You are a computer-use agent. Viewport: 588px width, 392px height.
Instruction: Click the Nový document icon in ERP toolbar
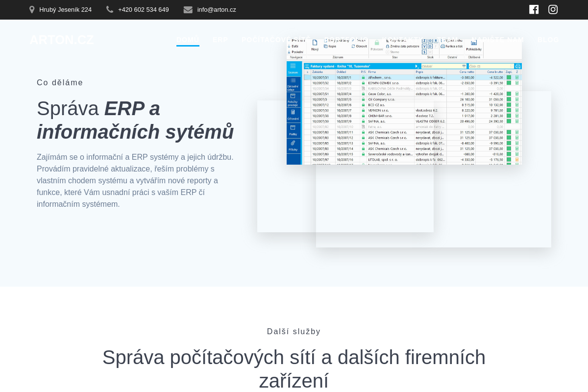tap(315, 43)
